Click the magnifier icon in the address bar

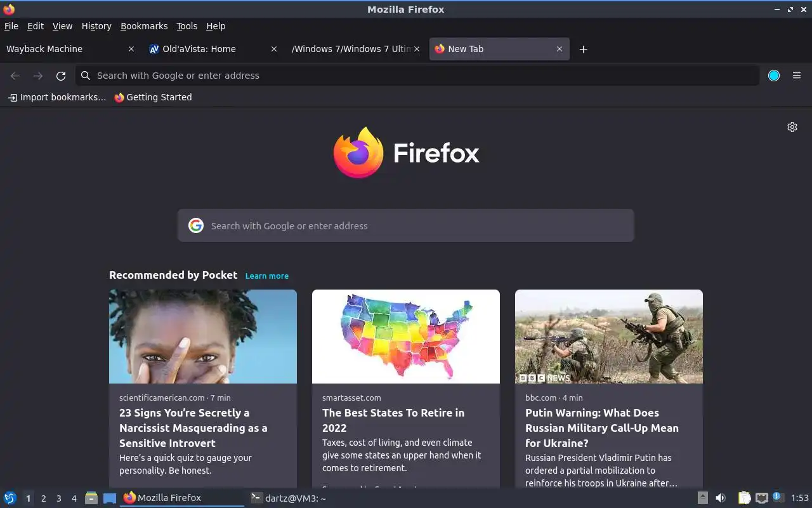[86, 76]
